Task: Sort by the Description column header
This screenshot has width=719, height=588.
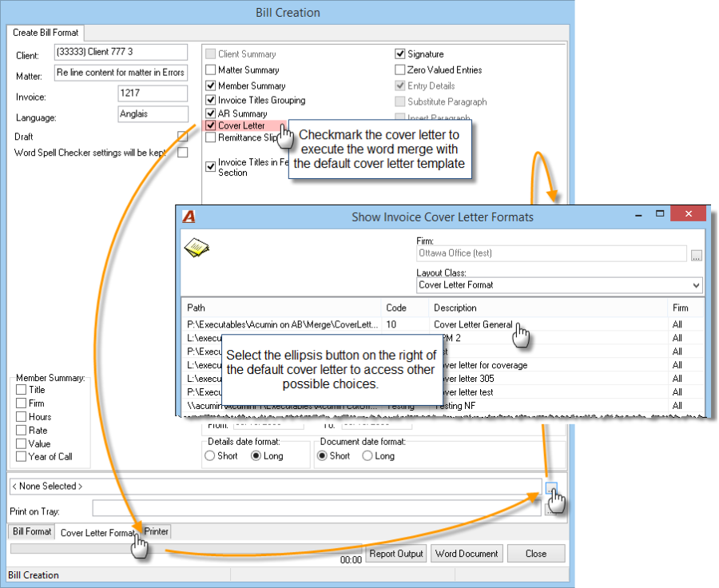Action: (547, 308)
